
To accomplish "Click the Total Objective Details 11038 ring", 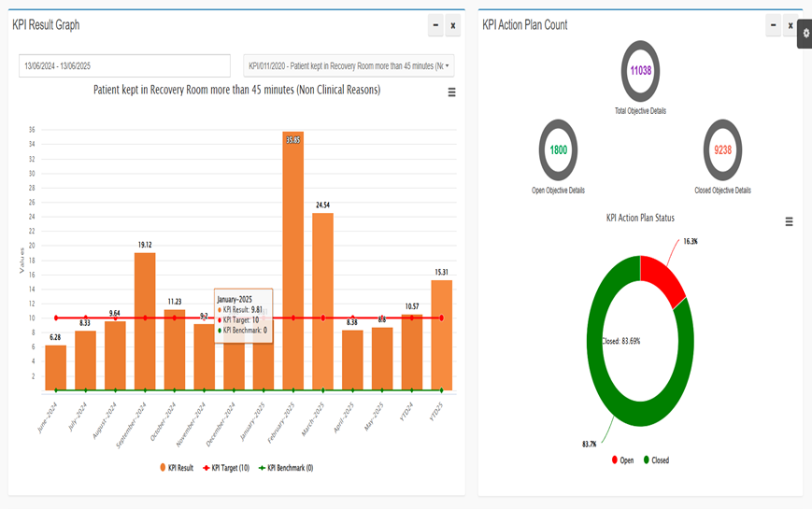I will pyautogui.click(x=640, y=71).
